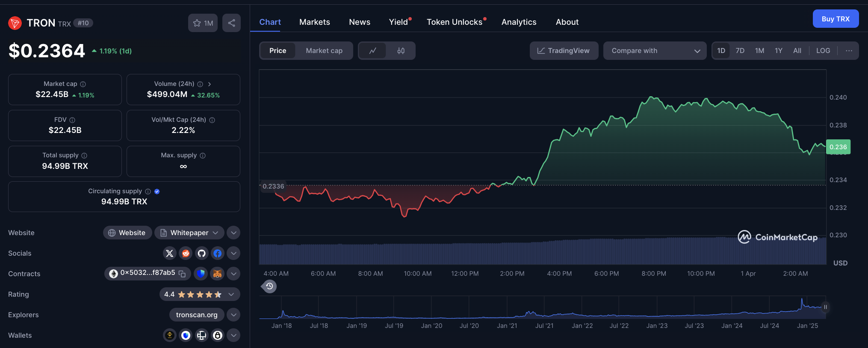Click the Buy TRX button
This screenshot has width=868, height=348.
pos(835,19)
